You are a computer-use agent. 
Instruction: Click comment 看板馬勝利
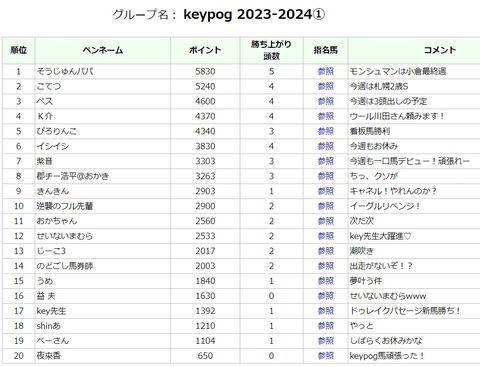(x=370, y=131)
